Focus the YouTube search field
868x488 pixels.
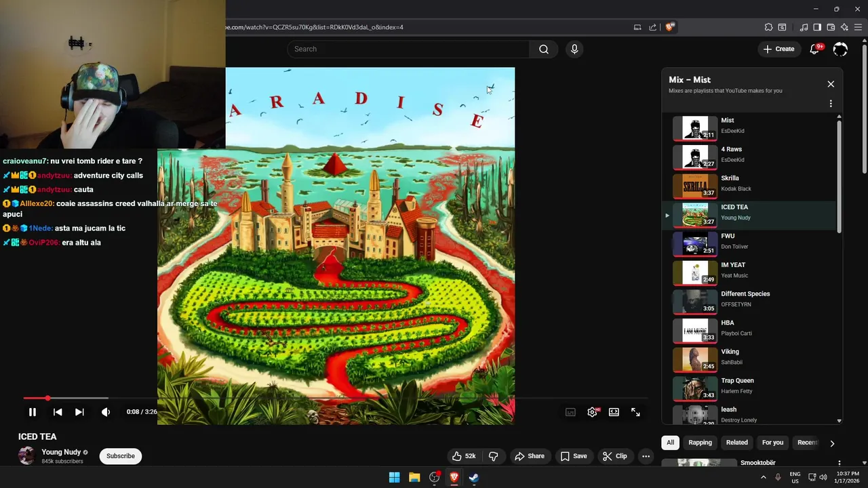(x=408, y=49)
